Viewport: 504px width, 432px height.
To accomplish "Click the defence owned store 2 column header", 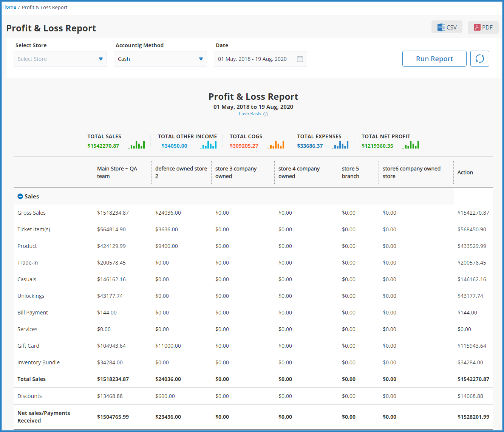I will point(181,172).
